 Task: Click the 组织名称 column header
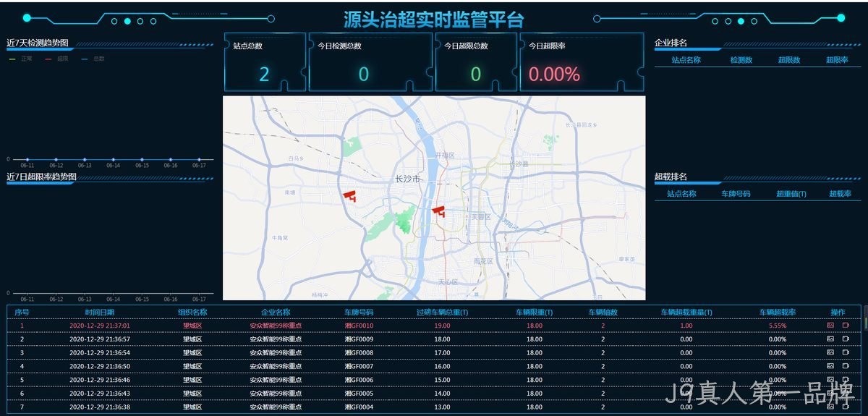[x=192, y=313]
